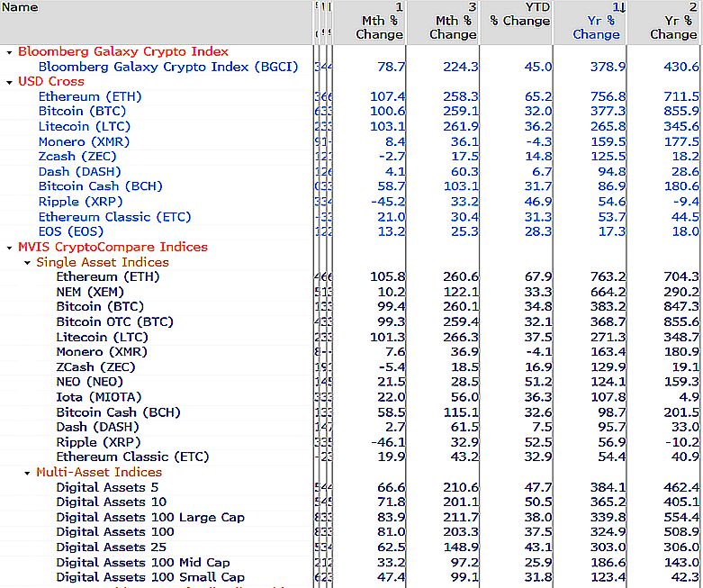Open Bloomberg Galaxy Crypto Index (BGCI) row

(x=168, y=67)
